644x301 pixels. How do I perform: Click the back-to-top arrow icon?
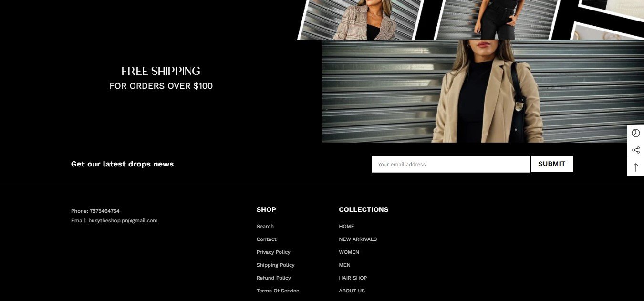pos(635,167)
